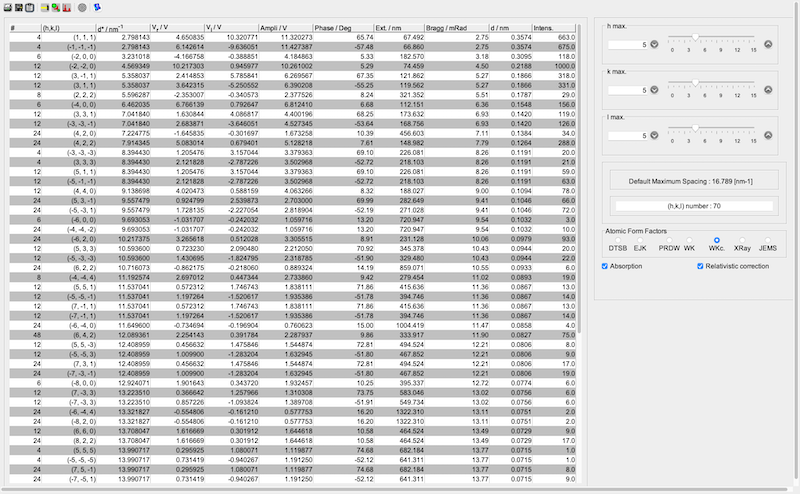The image size is (800, 494).
Task: Select the (-4, -4, 4) reflection row
Action: pos(292,278)
